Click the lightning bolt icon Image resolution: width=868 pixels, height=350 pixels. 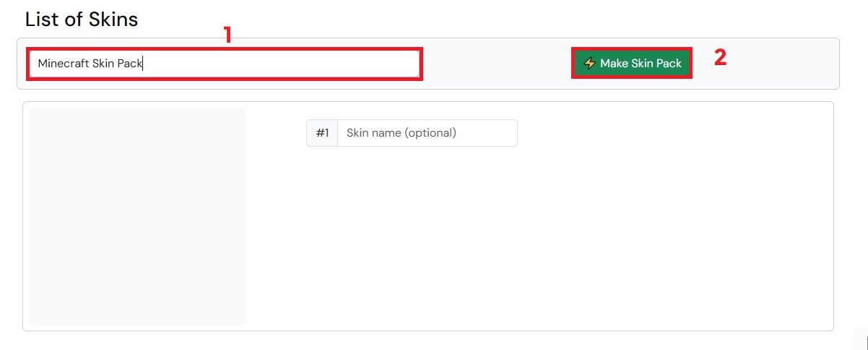click(589, 64)
